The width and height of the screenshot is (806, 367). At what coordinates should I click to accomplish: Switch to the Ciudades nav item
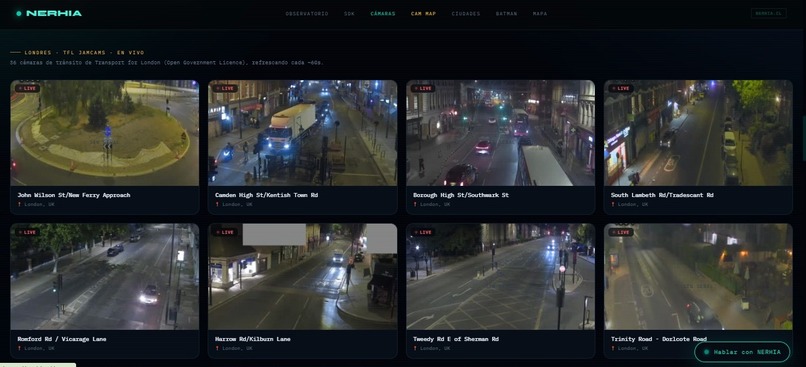pyautogui.click(x=466, y=14)
